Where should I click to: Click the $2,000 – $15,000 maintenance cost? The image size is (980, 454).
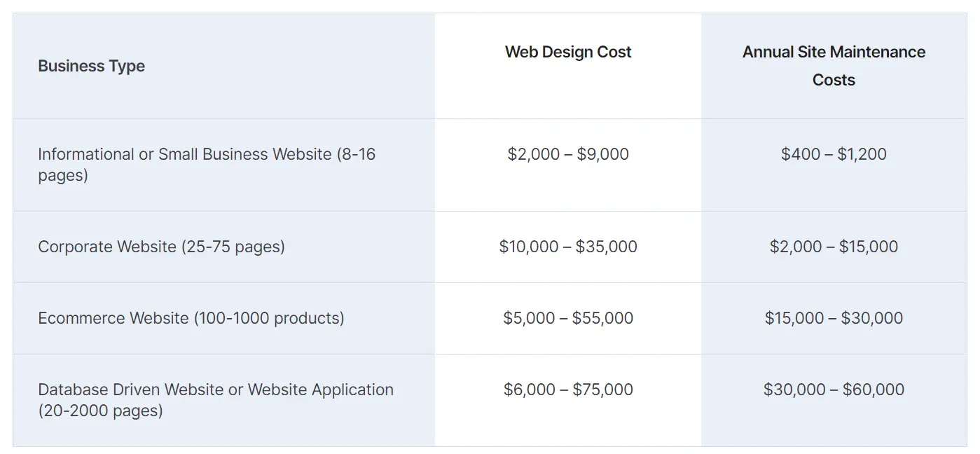834,247
